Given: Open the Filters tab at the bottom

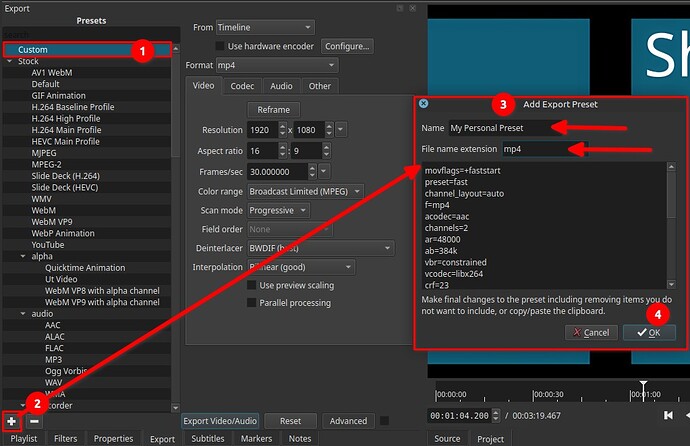Looking at the screenshot, I should pyautogui.click(x=66, y=438).
